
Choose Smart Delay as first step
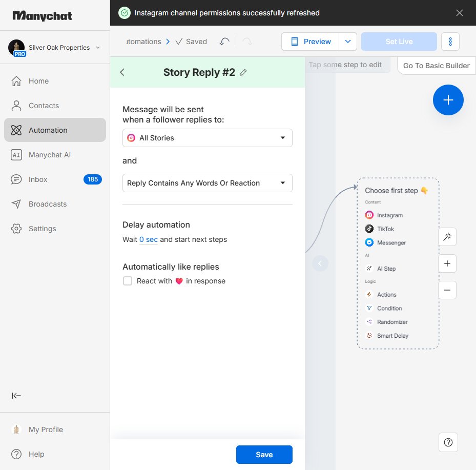click(x=387, y=336)
